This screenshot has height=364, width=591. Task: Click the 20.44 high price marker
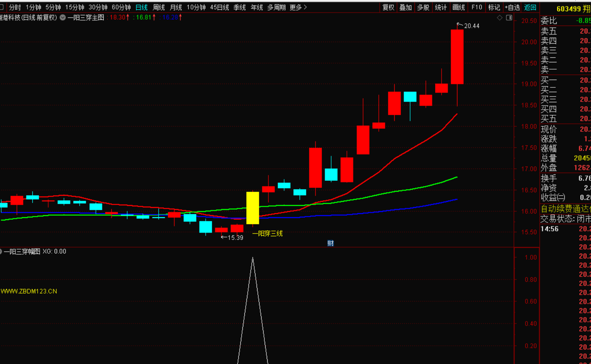pos(471,26)
